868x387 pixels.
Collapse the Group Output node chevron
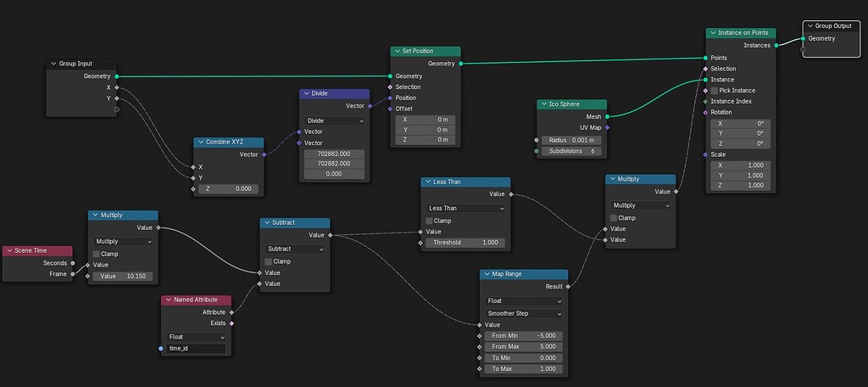(x=810, y=26)
